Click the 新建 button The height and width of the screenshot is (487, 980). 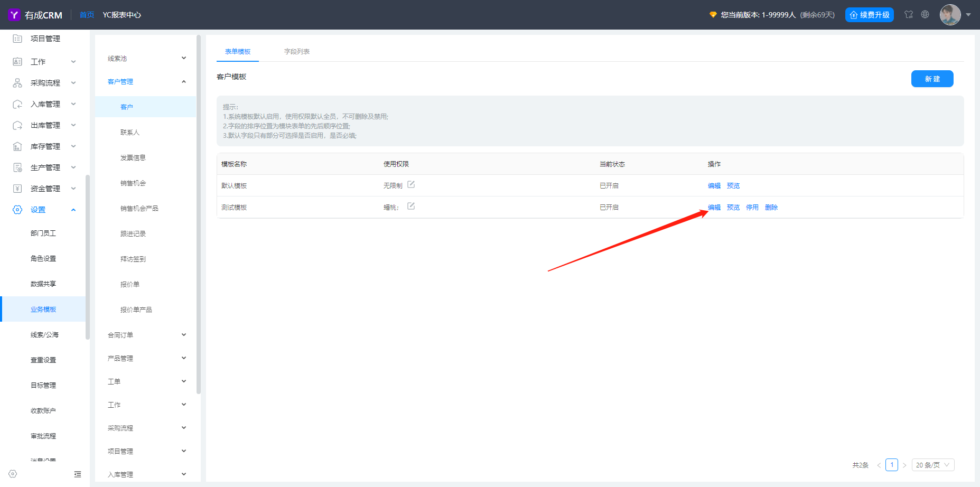coord(932,79)
